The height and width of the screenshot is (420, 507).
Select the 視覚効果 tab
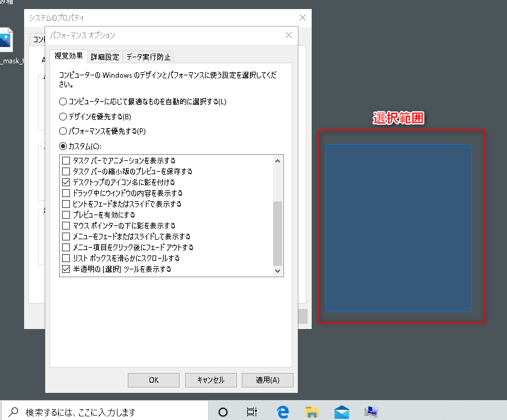pos(68,56)
